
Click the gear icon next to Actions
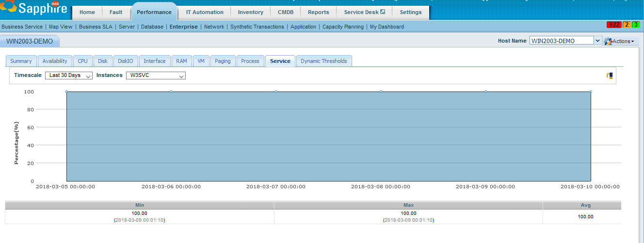[x=608, y=42]
